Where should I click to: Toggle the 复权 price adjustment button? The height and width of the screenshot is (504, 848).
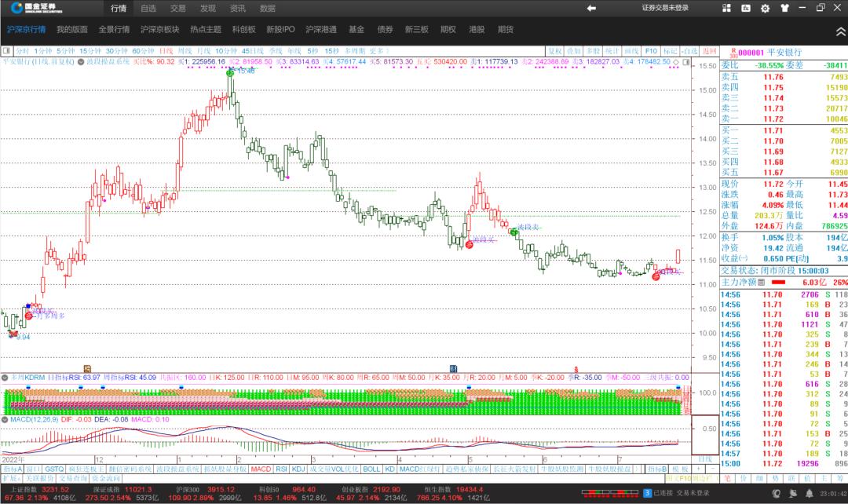(556, 50)
